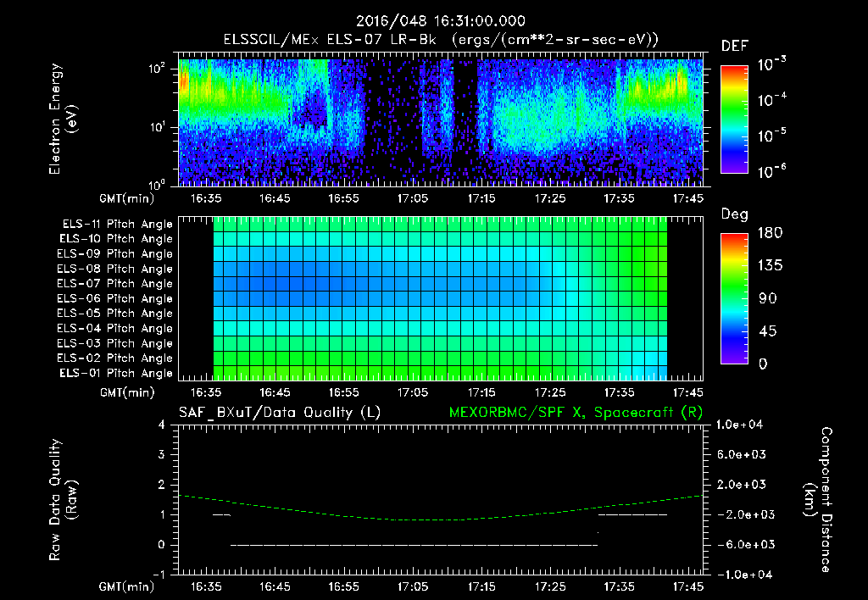Select the ELS-07 Pitch Angle label
This screenshot has width=868, height=600.
[115, 283]
